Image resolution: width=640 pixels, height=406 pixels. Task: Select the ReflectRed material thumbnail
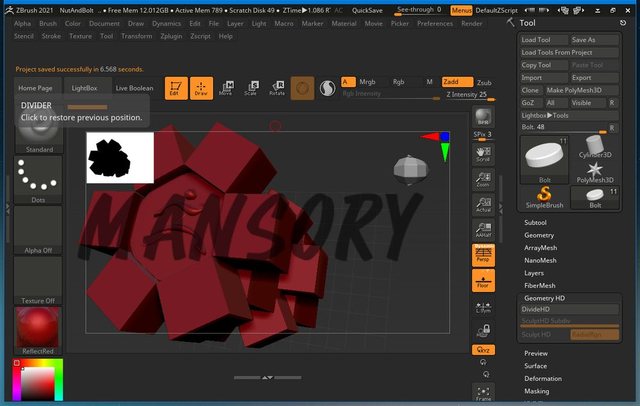37,333
